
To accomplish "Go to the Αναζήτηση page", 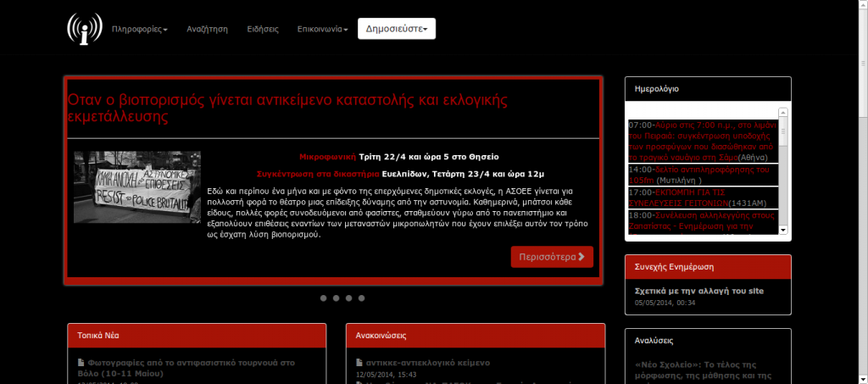I will click(207, 30).
